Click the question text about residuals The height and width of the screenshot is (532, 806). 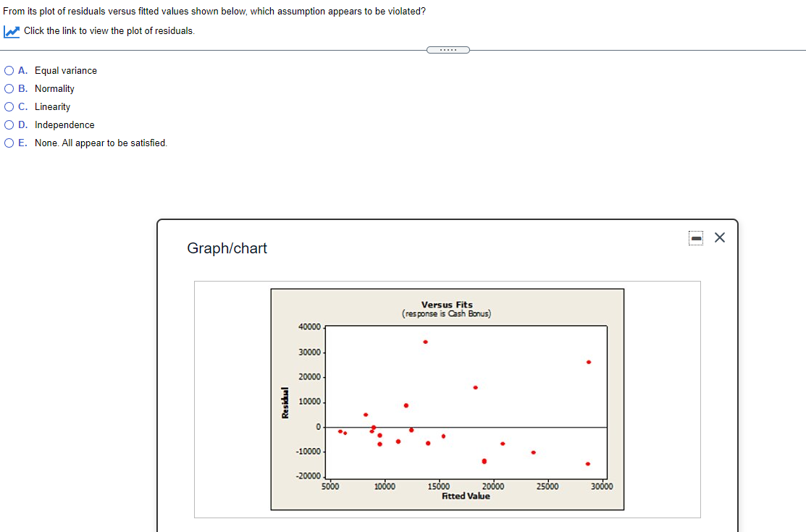pyautogui.click(x=213, y=11)
